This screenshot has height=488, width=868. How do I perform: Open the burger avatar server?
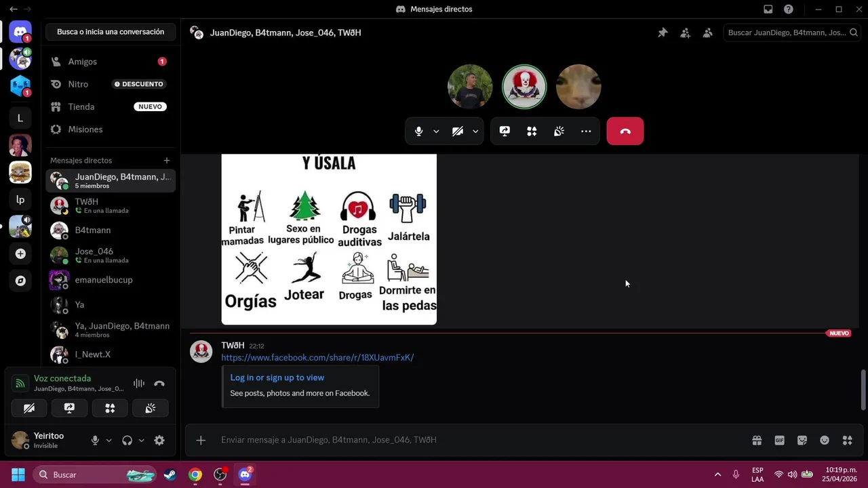click(20, 172)
